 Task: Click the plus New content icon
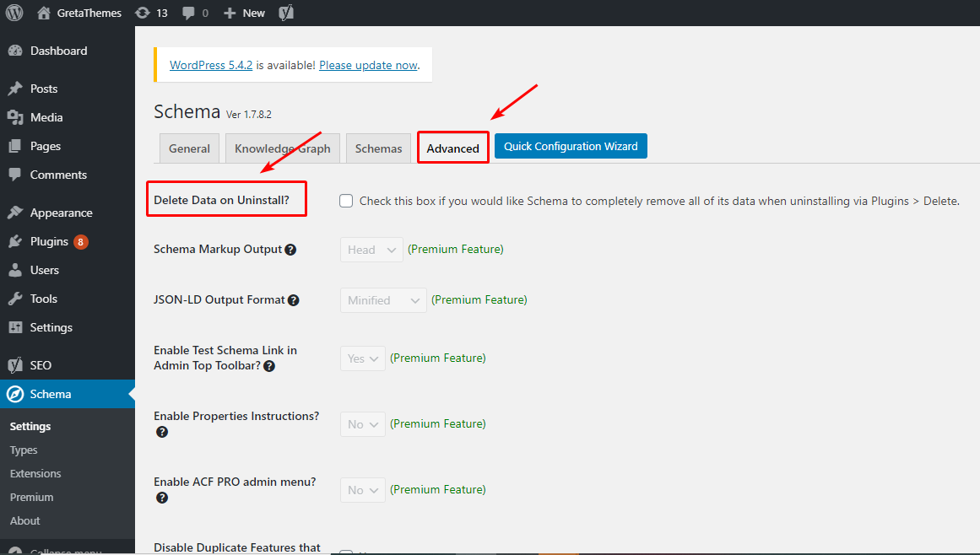230,13
